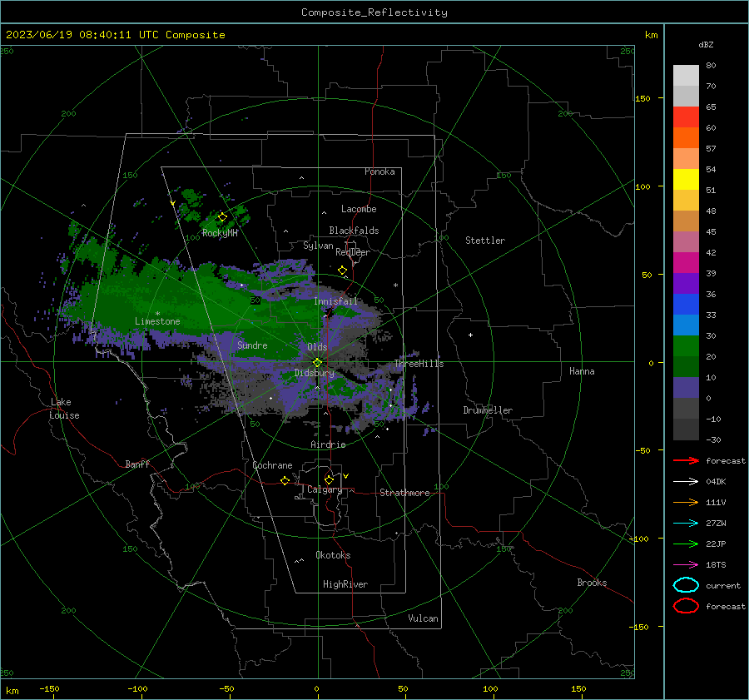
Task: Click the Limestone label
Action: coord(157,321)
